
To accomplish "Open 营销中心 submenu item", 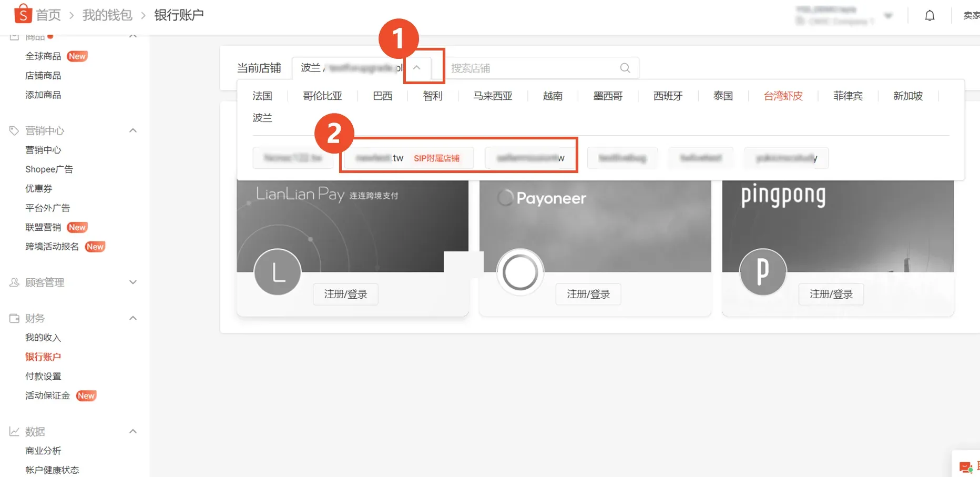I will click(43, 150).
